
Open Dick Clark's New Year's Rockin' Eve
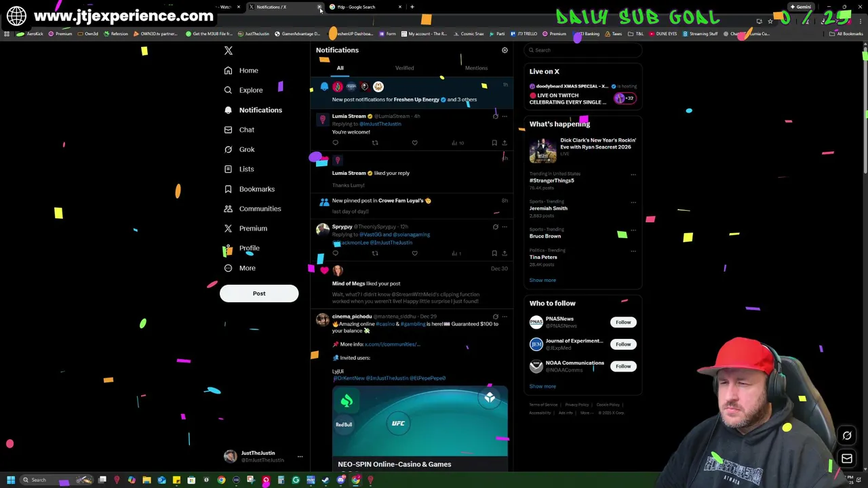(583, 149)
